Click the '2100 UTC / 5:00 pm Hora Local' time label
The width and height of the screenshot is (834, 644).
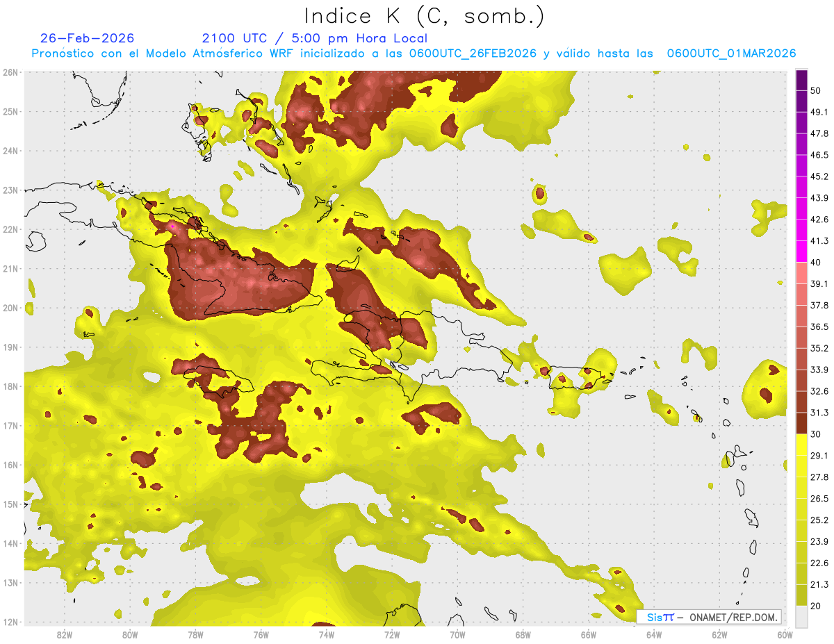314,38
